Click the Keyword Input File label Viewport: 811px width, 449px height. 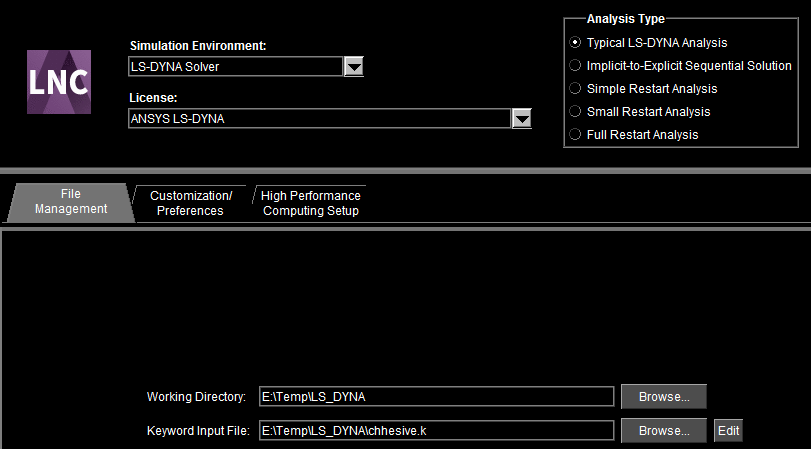tap(198, 430)
